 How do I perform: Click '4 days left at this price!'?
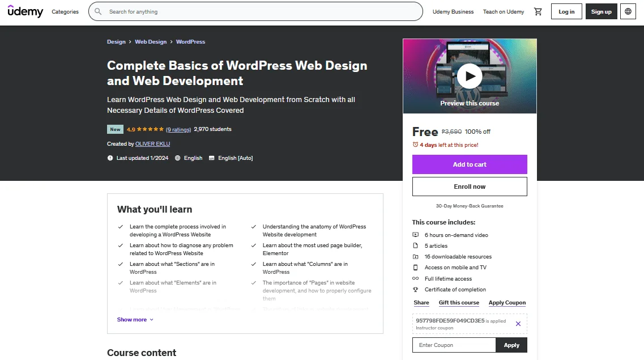(x=449, y=145)
